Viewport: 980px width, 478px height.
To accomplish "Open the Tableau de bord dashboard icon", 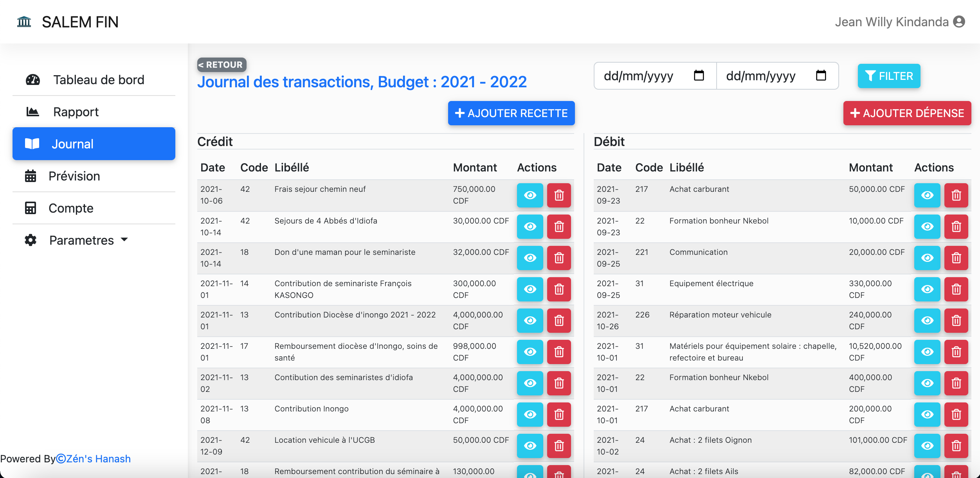I will (x=33, y=79).
